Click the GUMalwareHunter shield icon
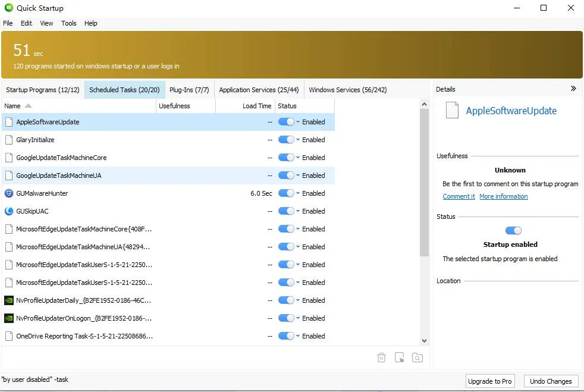The width and height of the screenshot is (584, 392). point(9,193)
